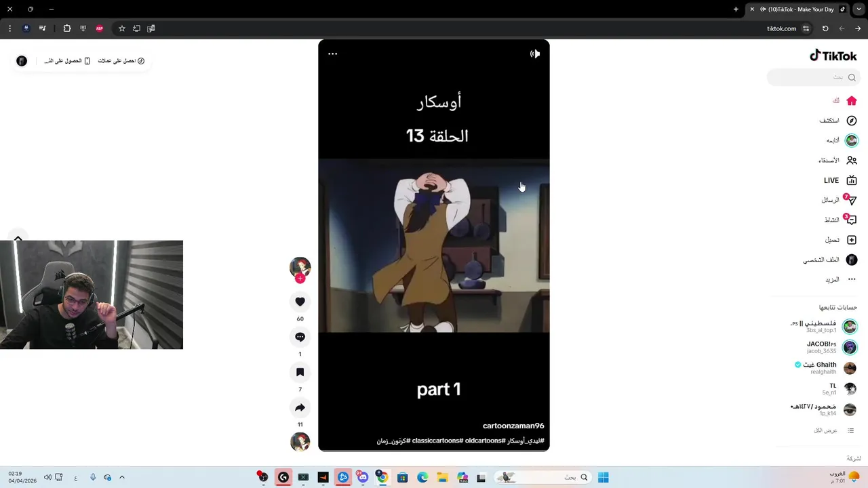
Task: Open the cartoonzaman96 creator avatar
Action: (300, 267)
